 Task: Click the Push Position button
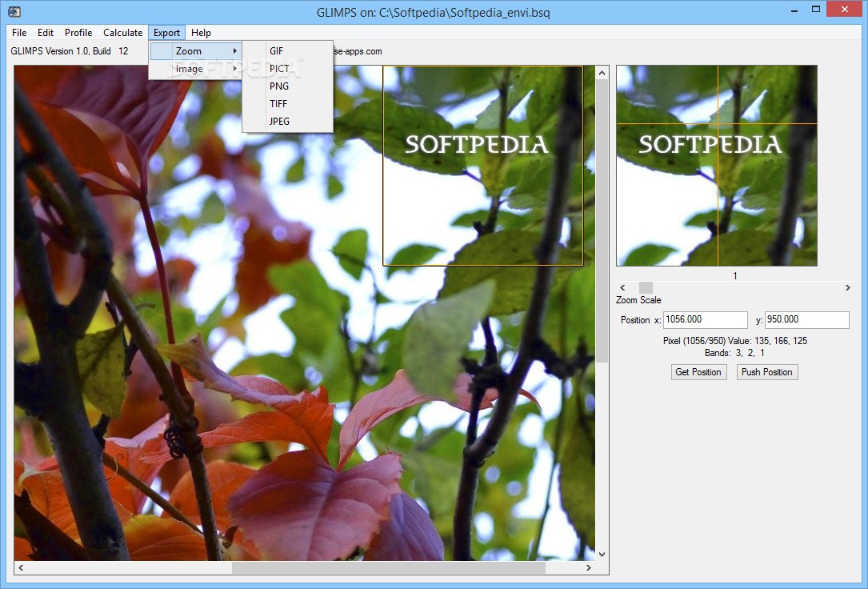pos(767,372)
